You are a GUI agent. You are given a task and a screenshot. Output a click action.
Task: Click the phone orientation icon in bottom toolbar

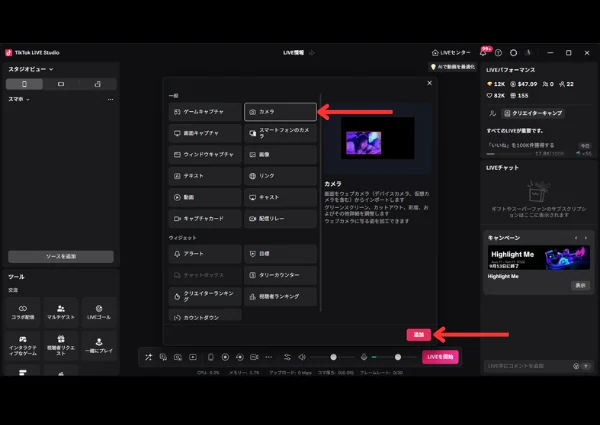pyautogui.click(x=210, y=357)
